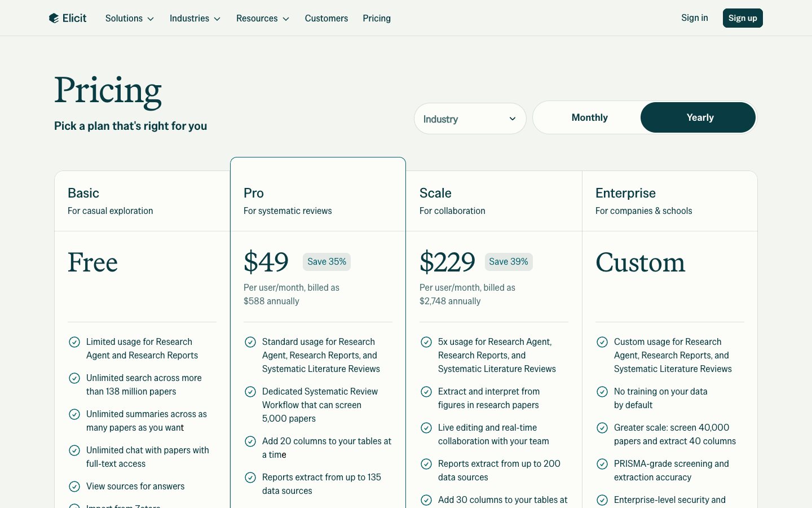Click checkmark icon beside 'Dedicated Systematic Review'

coord(250,392)
